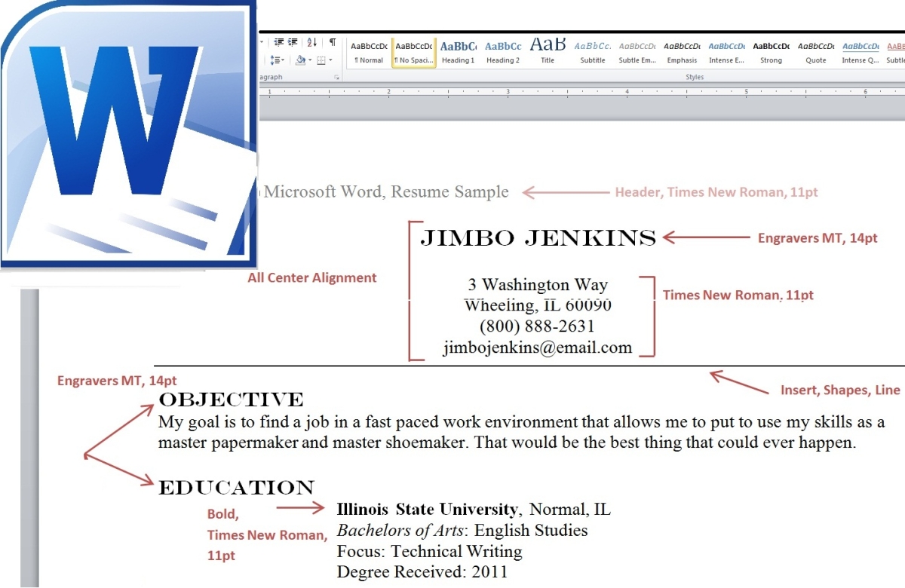The width and height of the screenshot is (905, 588).
Task: Click the jimbojenkins@email.com email link
Action: click(x=536, y=348)
